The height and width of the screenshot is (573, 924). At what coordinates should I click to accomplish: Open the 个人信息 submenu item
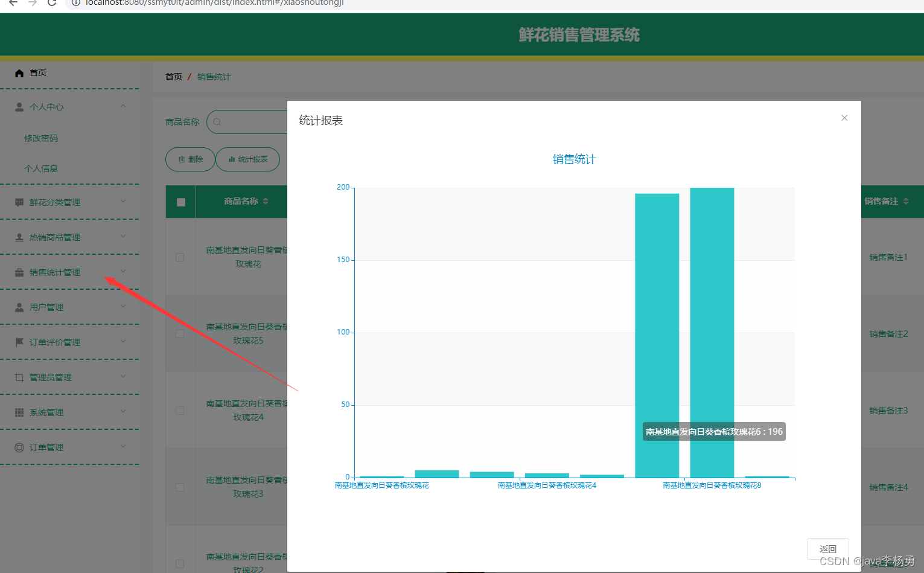[41, 168]
